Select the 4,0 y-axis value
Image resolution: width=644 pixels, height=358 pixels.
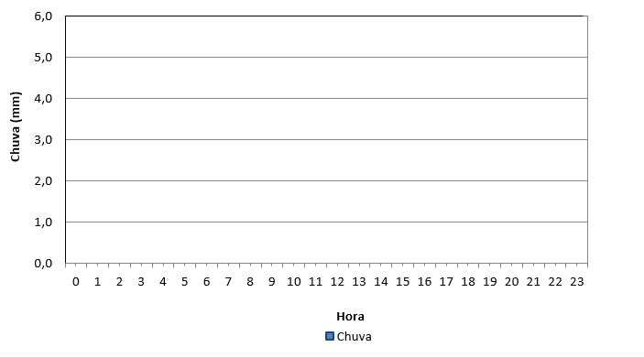(44, 99)
